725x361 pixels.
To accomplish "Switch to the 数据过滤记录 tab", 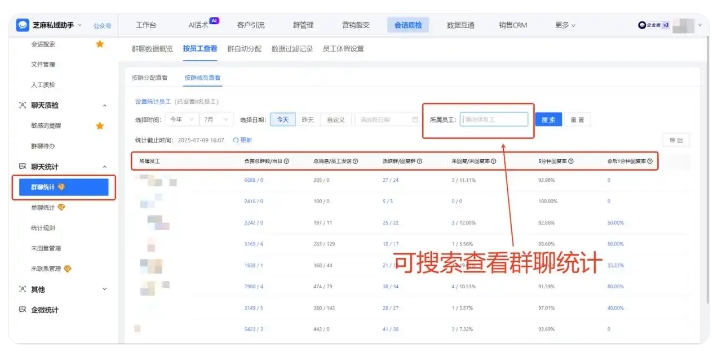I will (292, 49).
